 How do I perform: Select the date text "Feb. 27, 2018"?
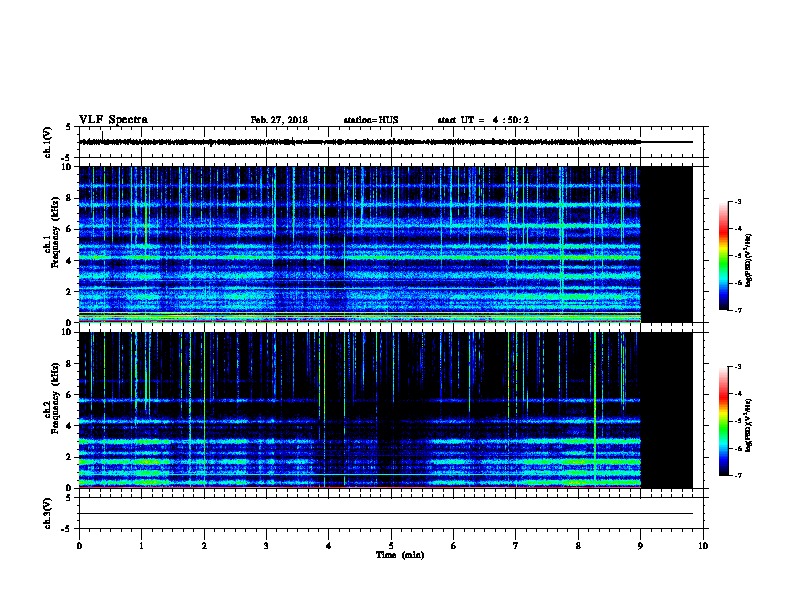tap(279, 120)
